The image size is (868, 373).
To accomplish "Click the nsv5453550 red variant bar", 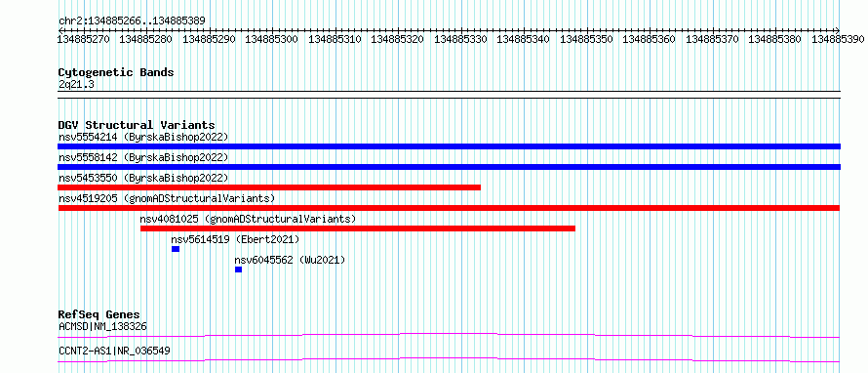I will coord(269,187).
